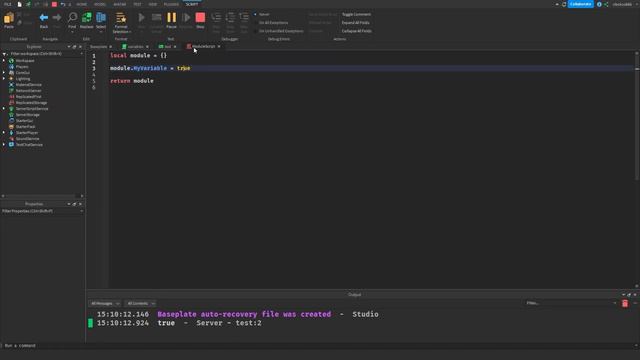Screen dimensions: 640x360
Task: Click the Format Selection icon
Action: 121,18
